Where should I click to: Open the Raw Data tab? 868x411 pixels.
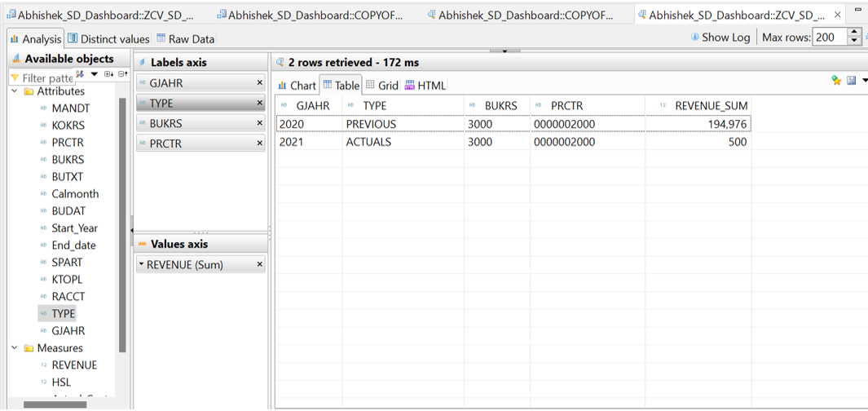pyautogui.click(x=186, y=38)
